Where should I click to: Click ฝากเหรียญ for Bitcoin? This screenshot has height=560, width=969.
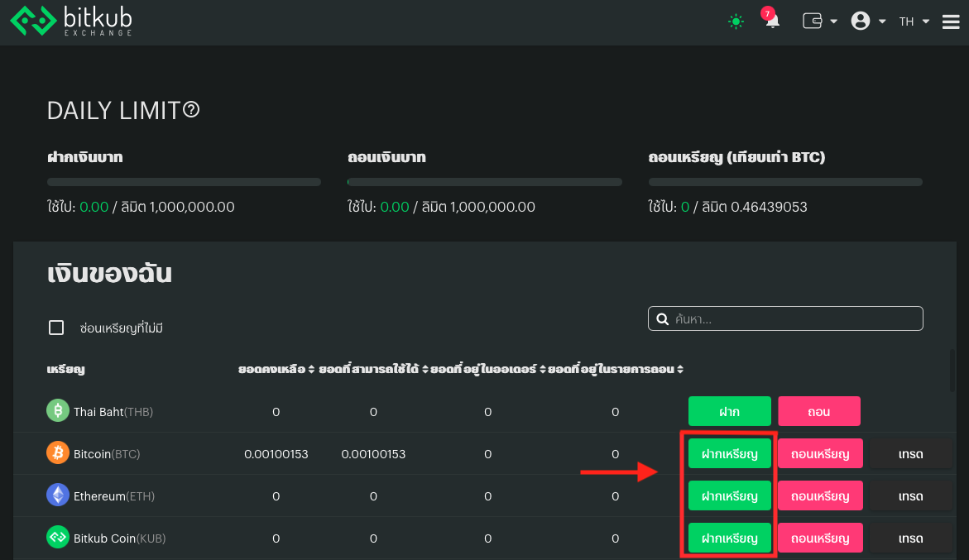(729, 453)
